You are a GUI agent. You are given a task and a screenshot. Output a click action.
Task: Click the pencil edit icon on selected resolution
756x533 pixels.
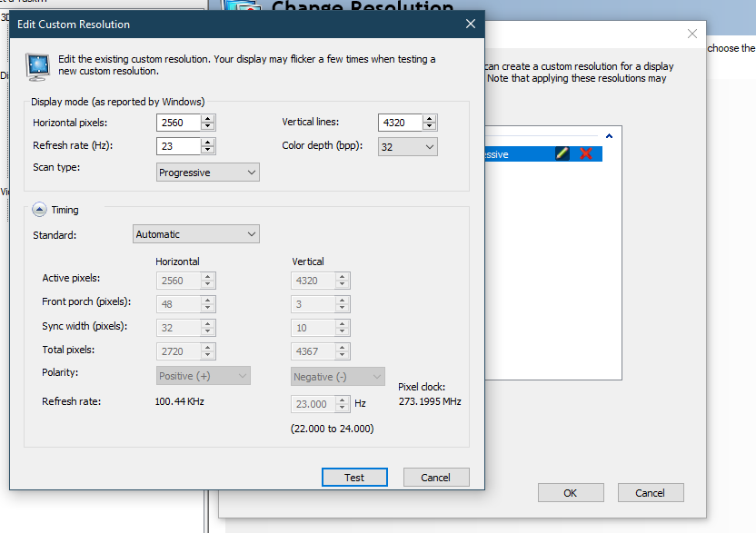click(562, 154)
